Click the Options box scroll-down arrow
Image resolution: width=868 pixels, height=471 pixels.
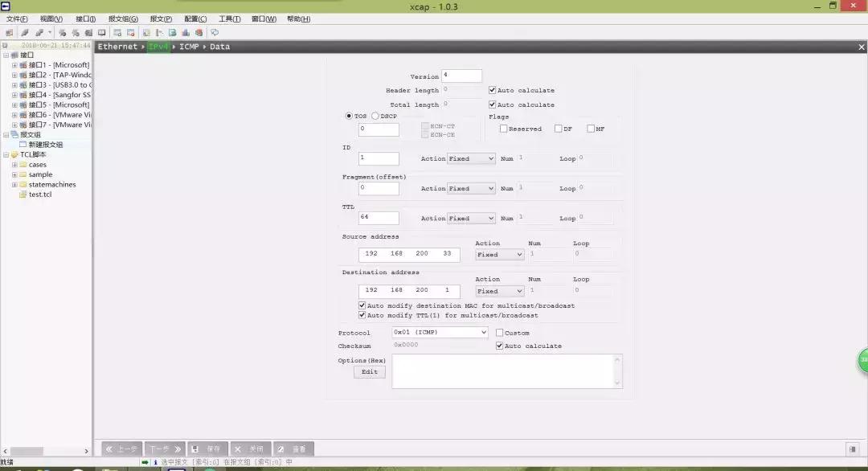click(x=617, y=383)
